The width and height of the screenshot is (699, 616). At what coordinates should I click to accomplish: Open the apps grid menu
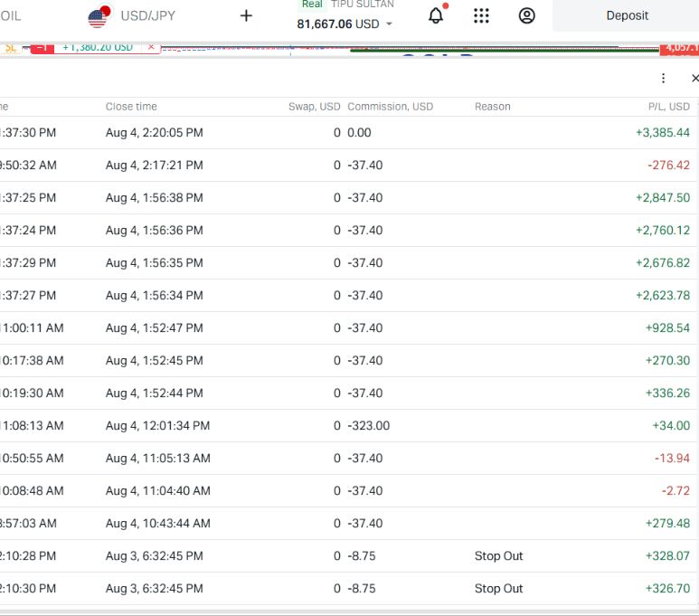pos(481,15)
